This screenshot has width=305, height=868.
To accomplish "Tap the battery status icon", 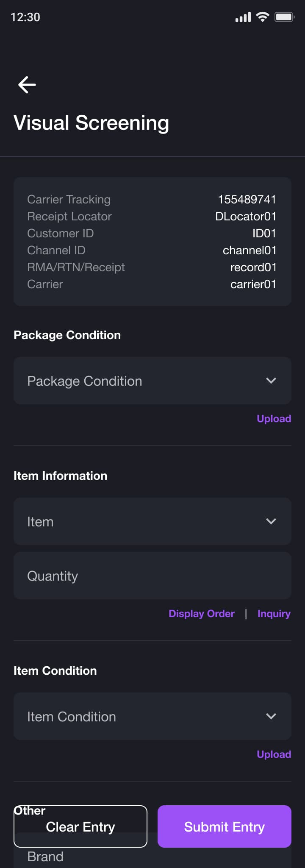I will [284, 17].
